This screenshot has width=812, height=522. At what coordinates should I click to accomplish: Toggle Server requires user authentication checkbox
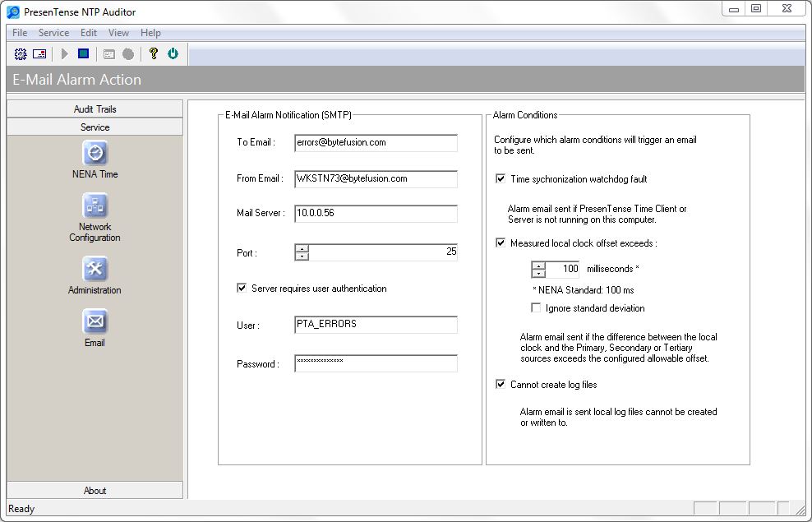[x=242, y=288]
